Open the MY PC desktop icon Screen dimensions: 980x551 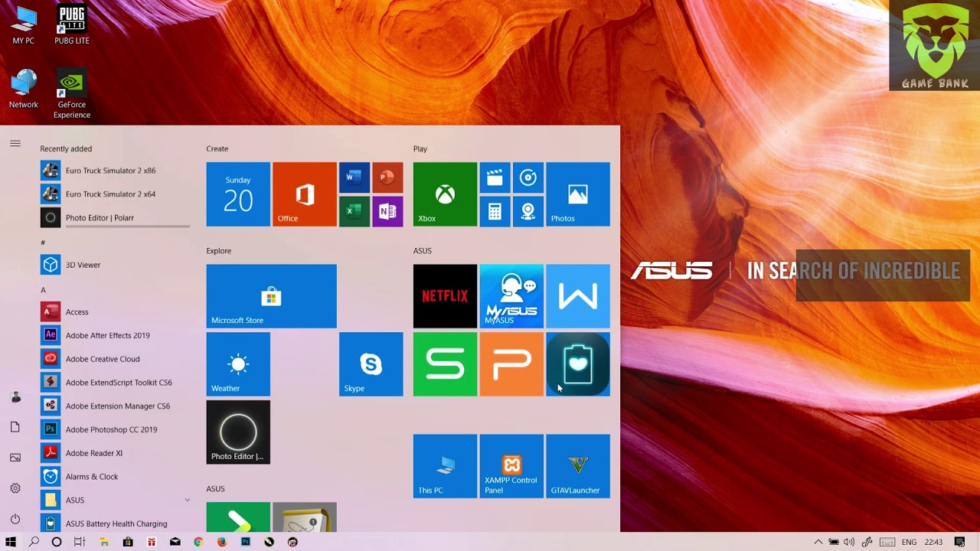coord(24,24)
